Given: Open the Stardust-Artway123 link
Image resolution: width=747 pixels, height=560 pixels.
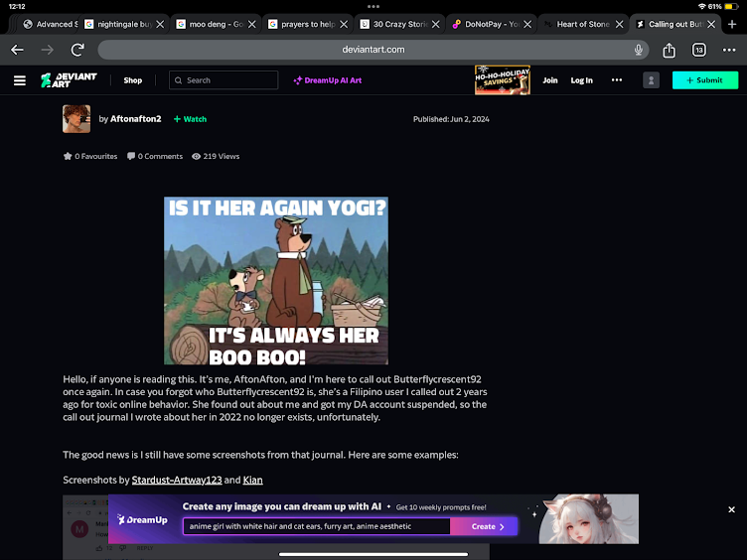Looking at the screenshot, I should click(177, 480).
